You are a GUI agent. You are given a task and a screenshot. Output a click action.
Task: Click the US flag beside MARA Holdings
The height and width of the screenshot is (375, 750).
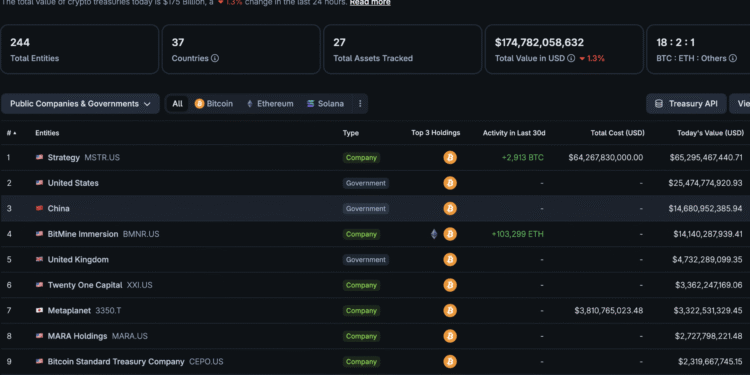point(39,336)
